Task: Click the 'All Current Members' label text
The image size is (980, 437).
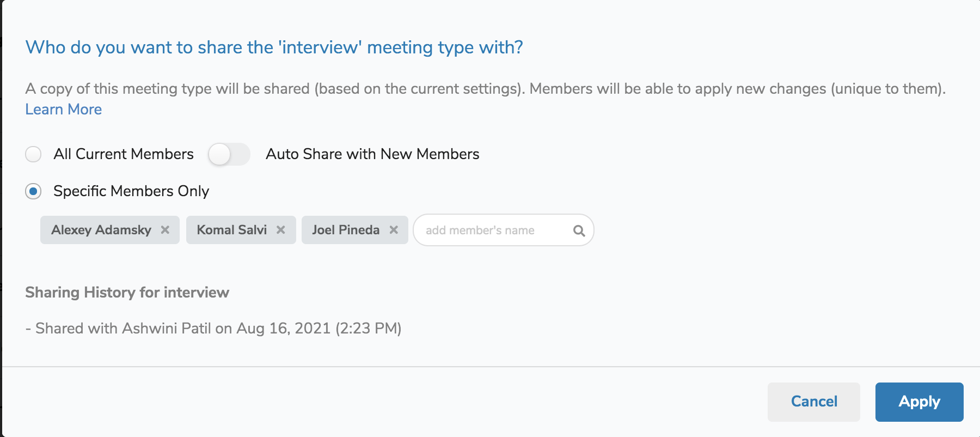Action: (x=124, y=154)
